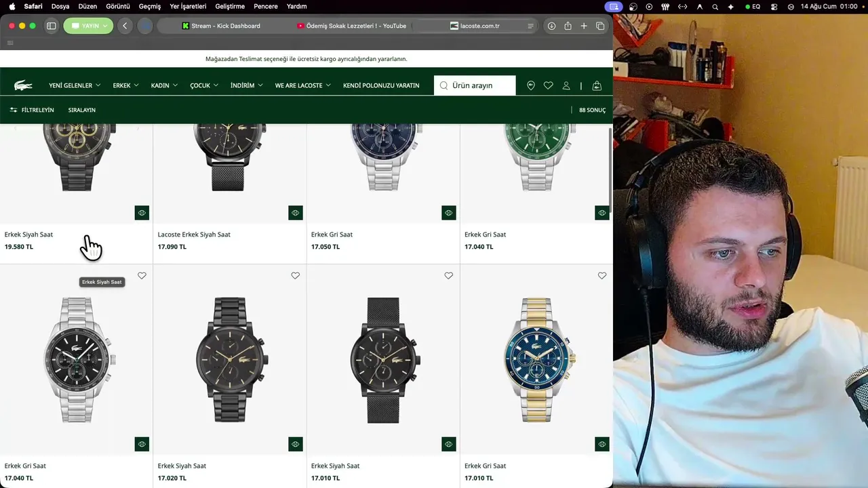Quick view the green-dial watch above 17.040 TL

coord(601,213)
